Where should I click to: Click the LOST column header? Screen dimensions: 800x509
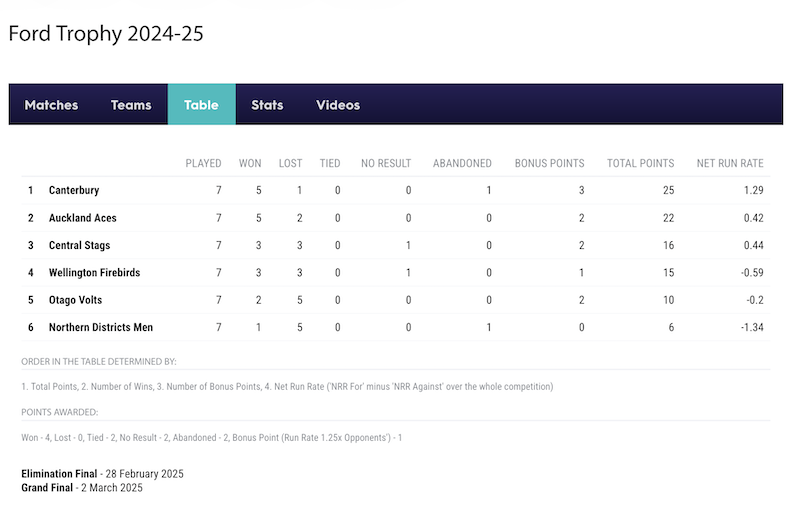tap(290, 163)
